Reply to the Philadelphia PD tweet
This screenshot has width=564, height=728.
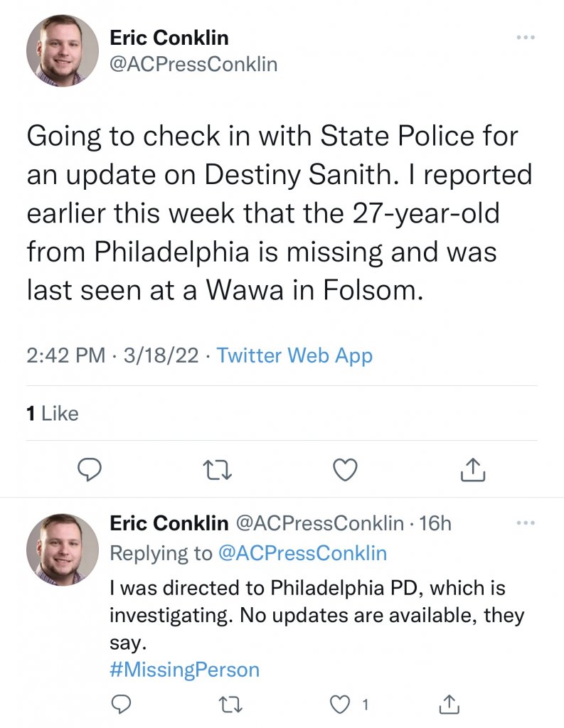[122, 705]
